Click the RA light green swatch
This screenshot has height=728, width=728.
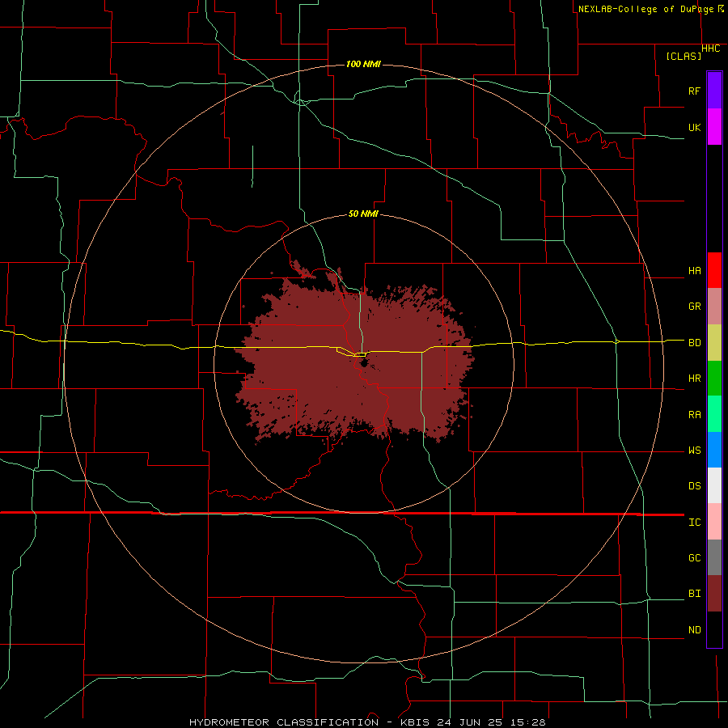[714, 414]
